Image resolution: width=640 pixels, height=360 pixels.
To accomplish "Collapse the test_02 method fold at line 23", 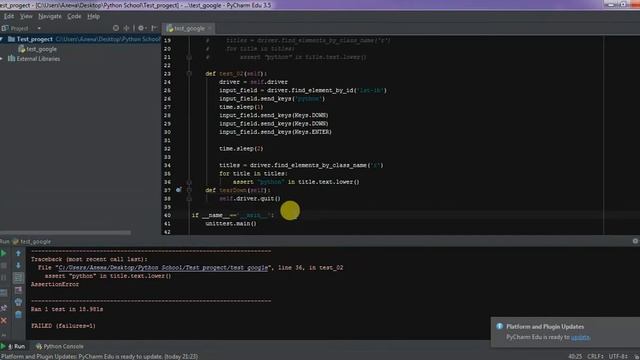I will point(189,74).
